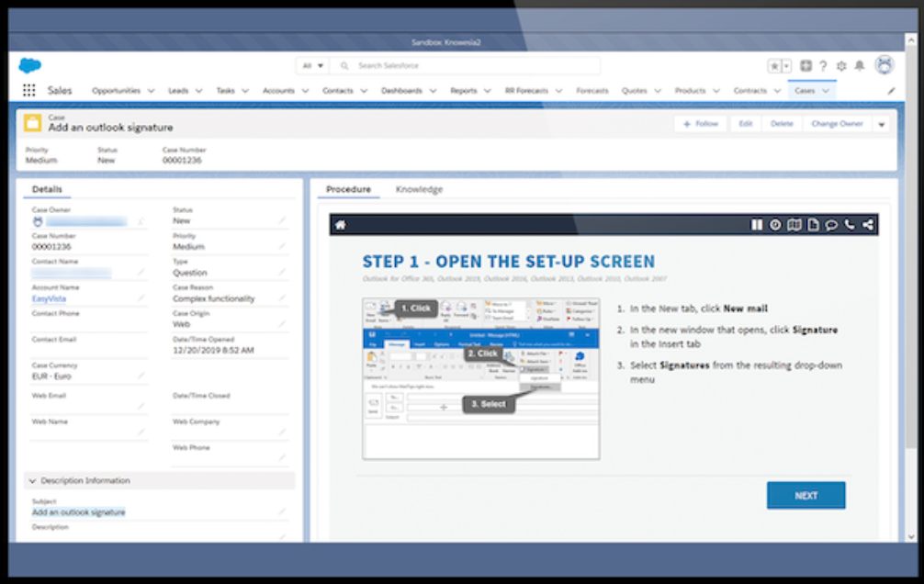Open the Help question mark icon
This screenshot has height=584, width=924.
[x=823, y=66]
